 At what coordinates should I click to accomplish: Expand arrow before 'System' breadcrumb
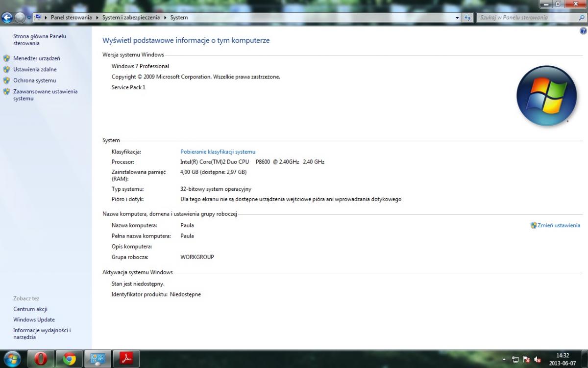click(x=165, y=18)
